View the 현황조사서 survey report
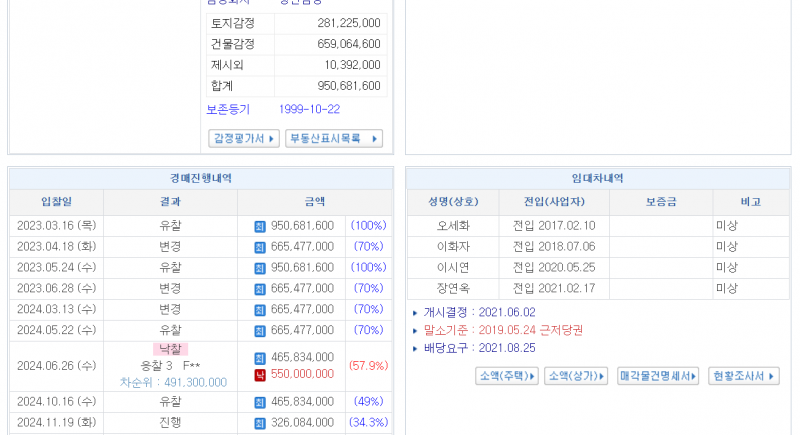The height and width of the screenshot is (435, 800). (743, 376)
